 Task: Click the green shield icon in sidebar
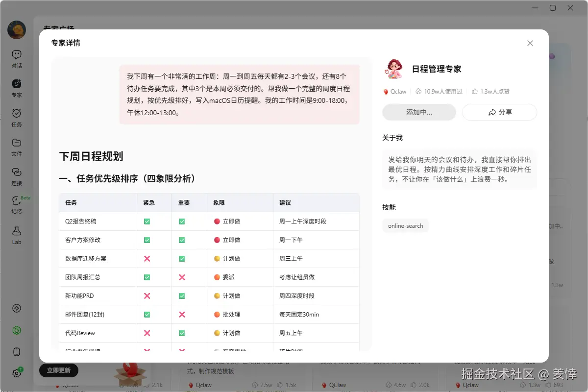tap(17, 330)
